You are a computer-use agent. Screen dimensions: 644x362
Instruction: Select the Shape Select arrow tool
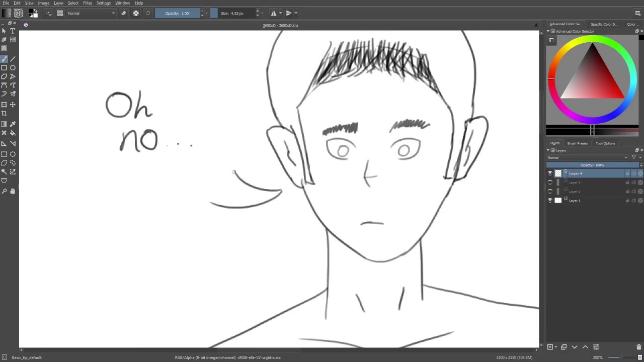pyautogui.click(x=4, y=31)
